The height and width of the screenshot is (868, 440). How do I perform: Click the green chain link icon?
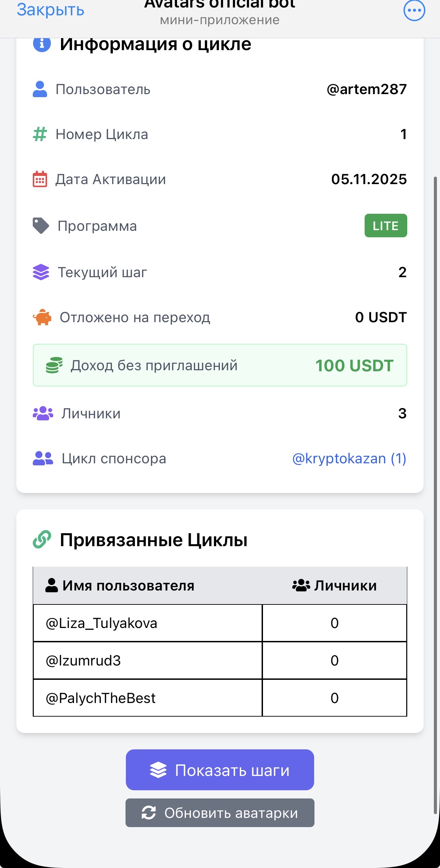[x=42, y=539]
